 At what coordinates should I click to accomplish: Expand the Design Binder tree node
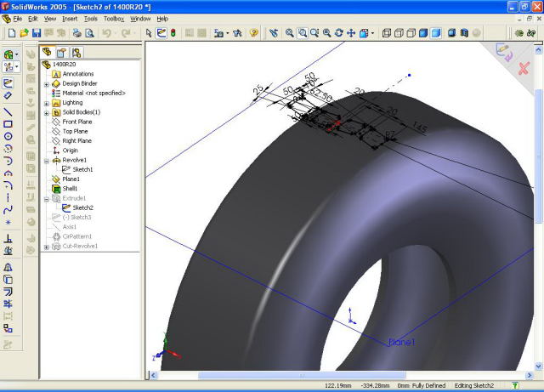[x=47, y=84]
